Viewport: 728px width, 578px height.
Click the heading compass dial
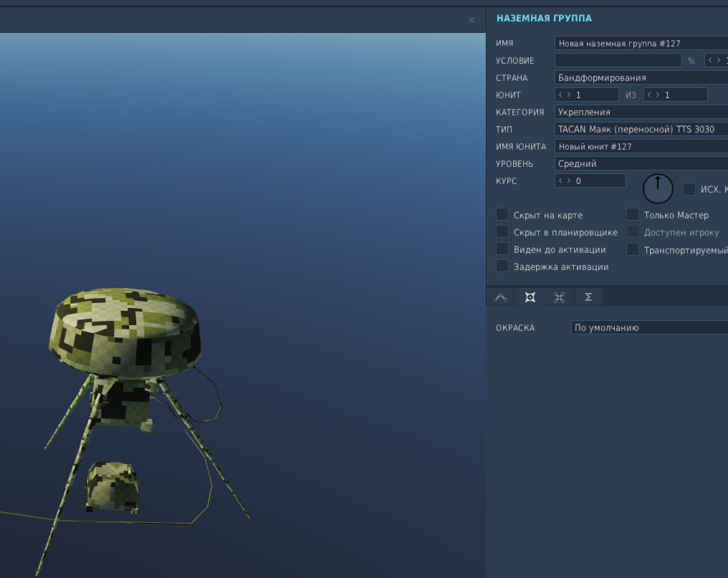point(658,188)
